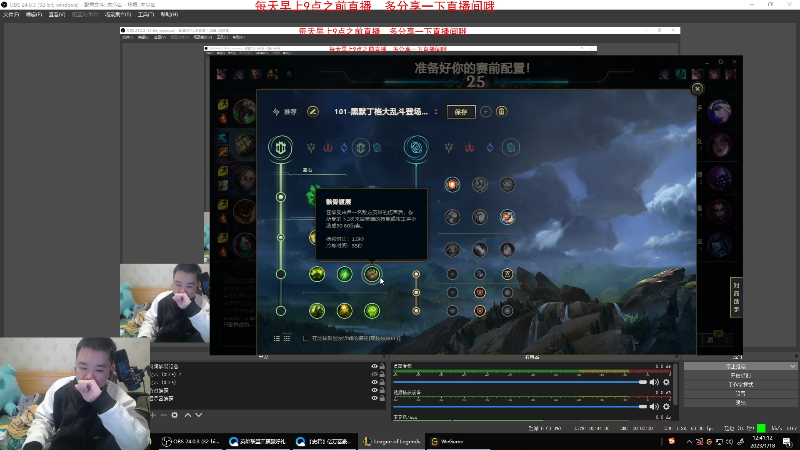The width and height of the screenshot is (800, 450).
Task: Pick first rune in bottom primary row
Action: coord(317,311)
